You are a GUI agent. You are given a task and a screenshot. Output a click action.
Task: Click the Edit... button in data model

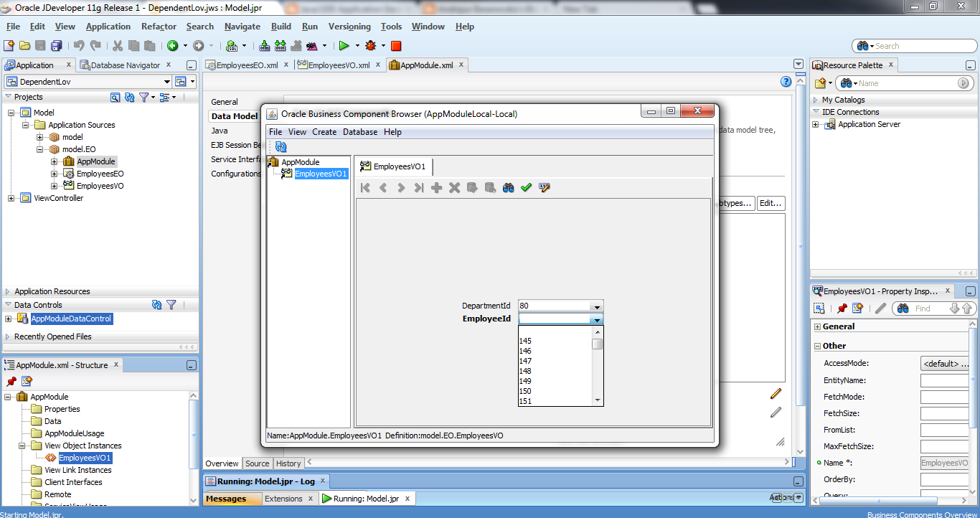coord(771,203)
